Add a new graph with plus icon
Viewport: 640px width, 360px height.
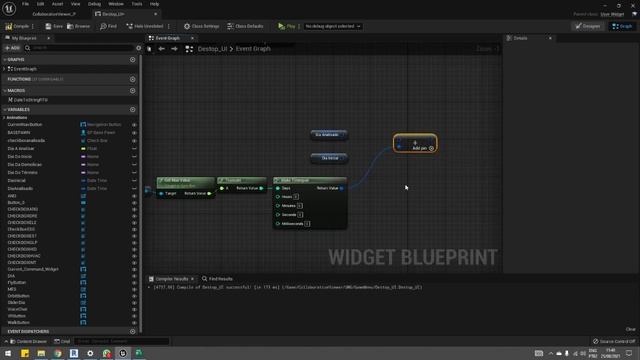[x=133, y=60]
